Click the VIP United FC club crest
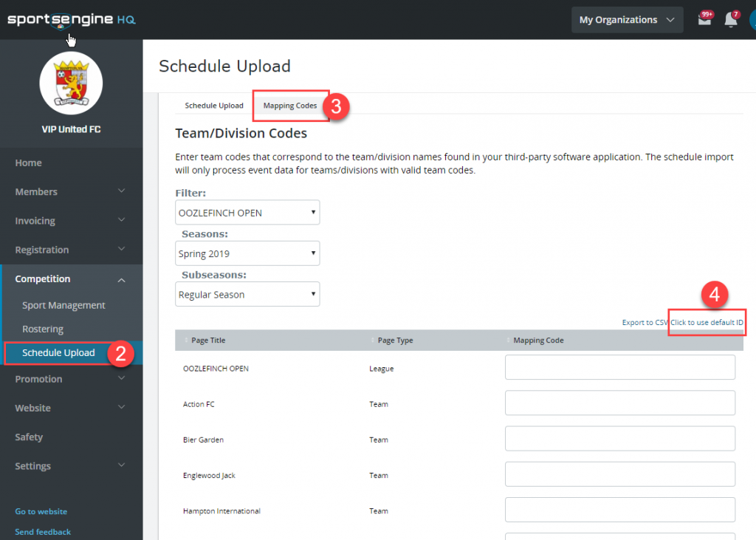Image resolution: width=756 pixels, height=540 pixels. pos(71,83)
